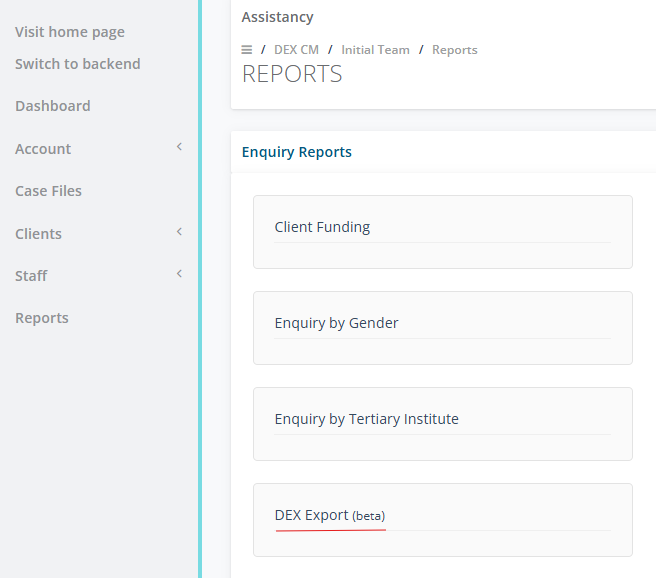The height and width of the screenshot is (578, 656).
Task: Click Switch to backend link
Action: click(x=78, y=64)
